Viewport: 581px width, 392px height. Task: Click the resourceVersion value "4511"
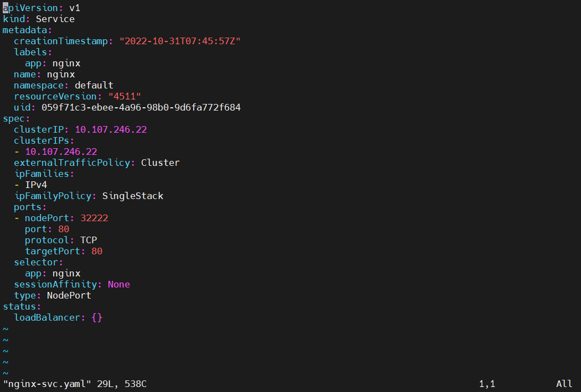pyautogui.click(x=124, y=96)
